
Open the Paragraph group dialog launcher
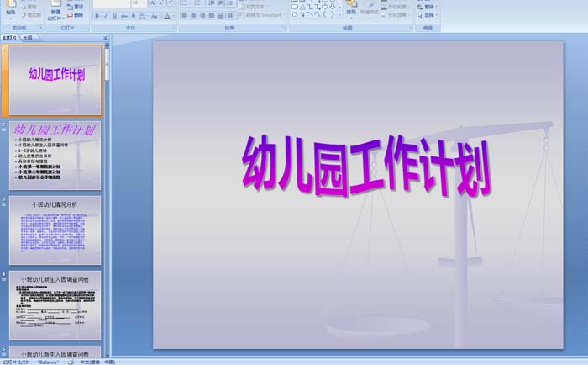pos(284,28)
